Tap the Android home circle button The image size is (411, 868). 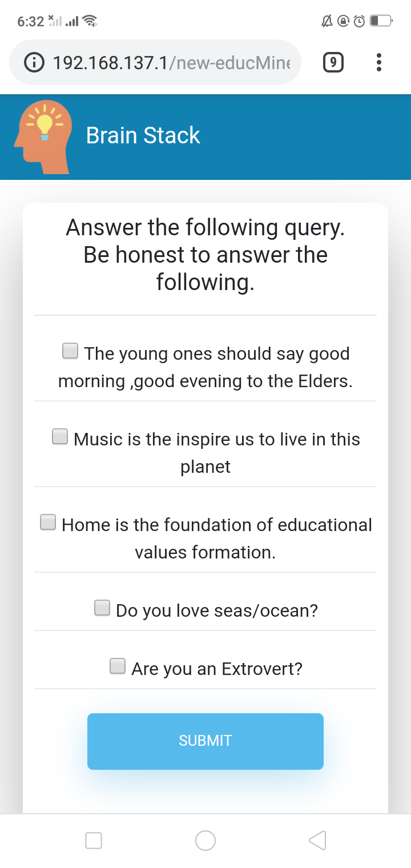coord(205,840)
